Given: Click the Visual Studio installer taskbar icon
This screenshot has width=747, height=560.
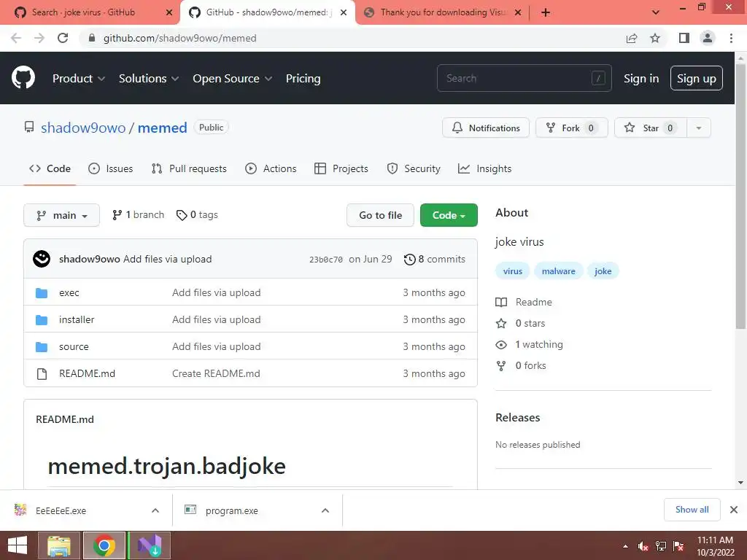Looking at the screenshot, I should [150, 545].
